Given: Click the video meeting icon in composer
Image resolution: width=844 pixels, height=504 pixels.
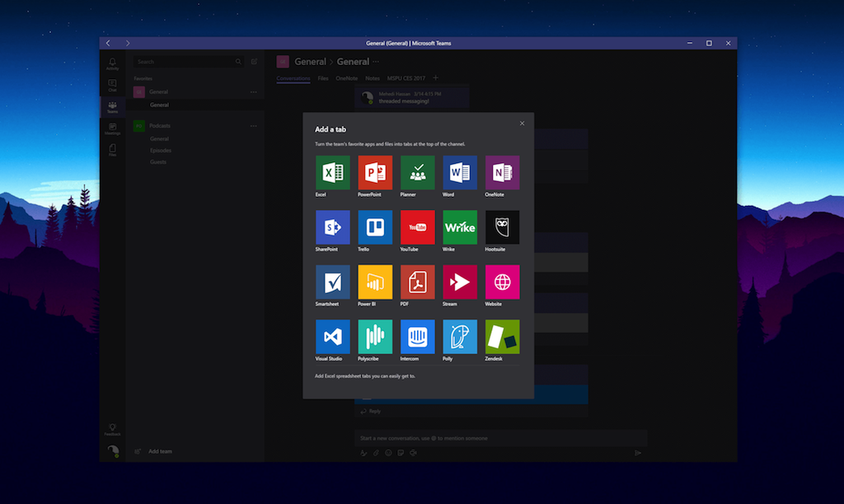Looking at the screenshot, I should coord(414,453).
